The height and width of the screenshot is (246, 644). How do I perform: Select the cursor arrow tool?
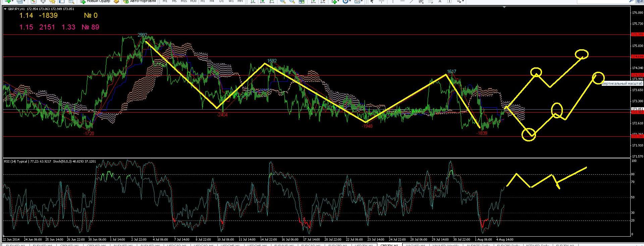click(x=371, y=1)
